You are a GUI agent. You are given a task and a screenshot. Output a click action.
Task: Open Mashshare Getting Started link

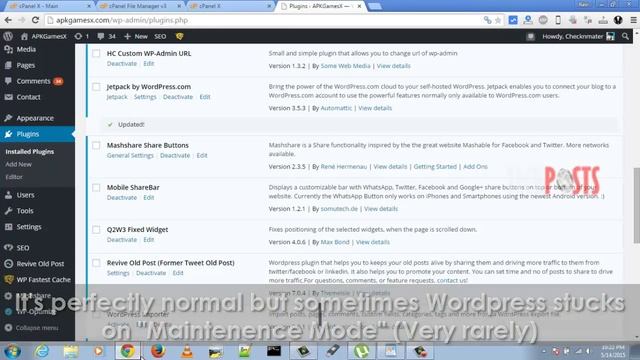pos(435,167)
